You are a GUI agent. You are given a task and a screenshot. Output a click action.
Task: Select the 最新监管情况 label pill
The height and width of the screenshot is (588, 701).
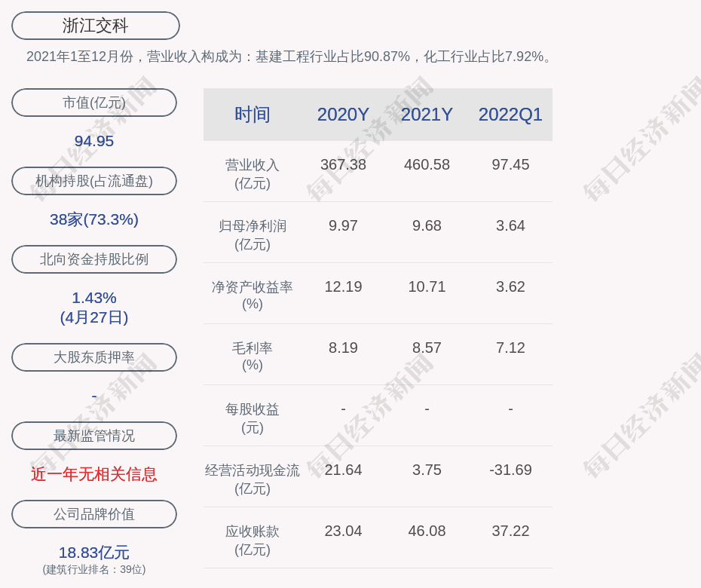click(94, 436)
